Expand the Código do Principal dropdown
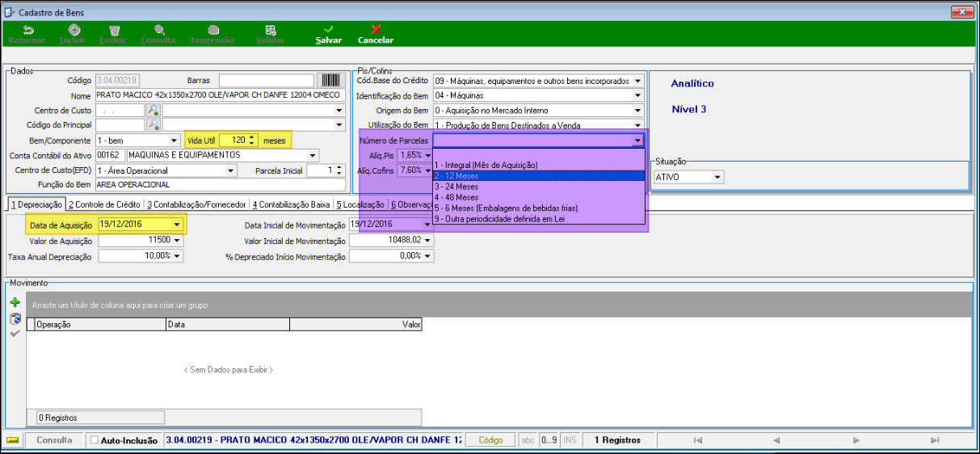 point(339,124)
